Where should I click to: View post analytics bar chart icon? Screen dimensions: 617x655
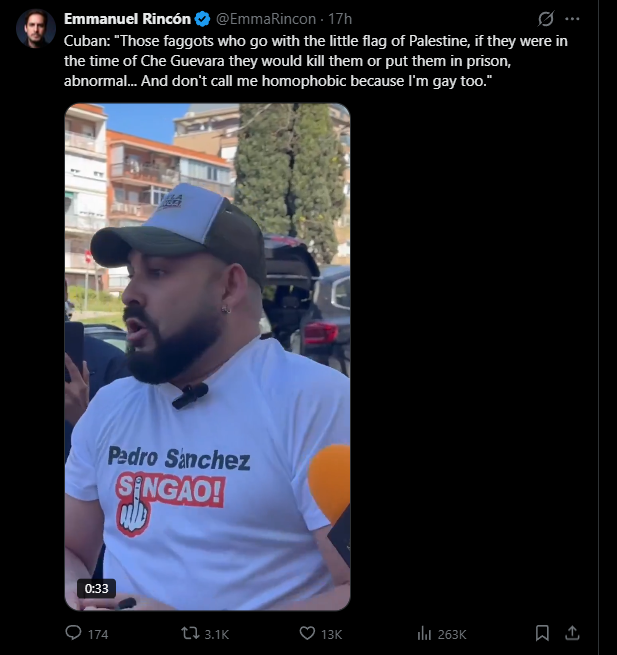point(424,634)
